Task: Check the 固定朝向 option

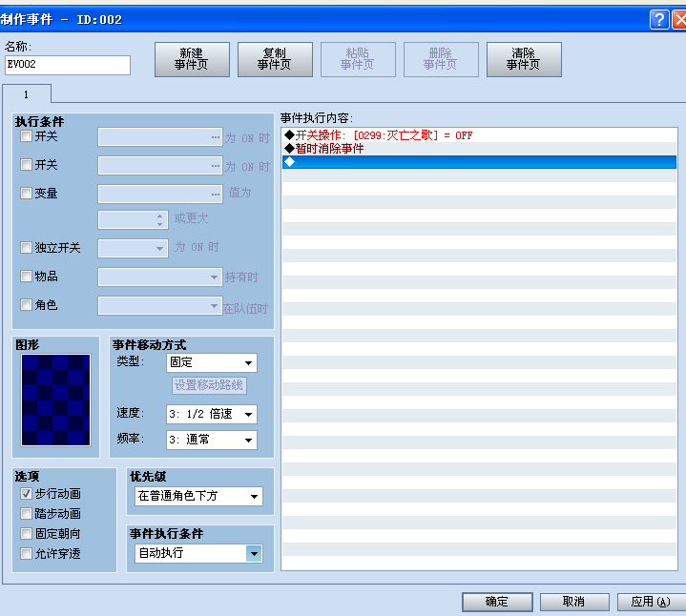Action: coord(27,533)
